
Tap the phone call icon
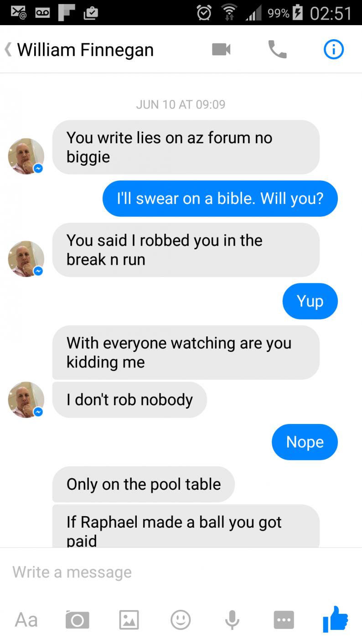click(x=277, y=49)
